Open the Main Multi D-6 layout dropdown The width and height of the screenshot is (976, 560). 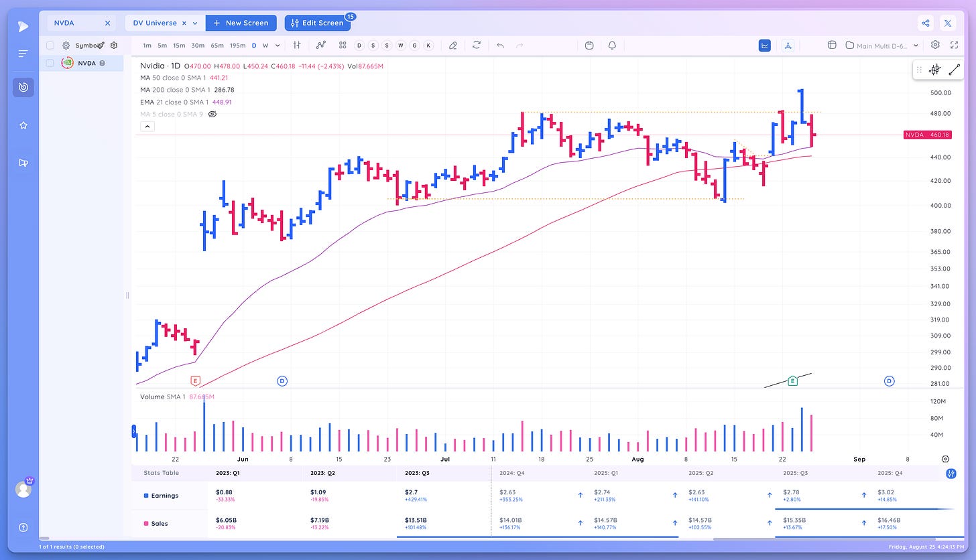pos(881,46)
